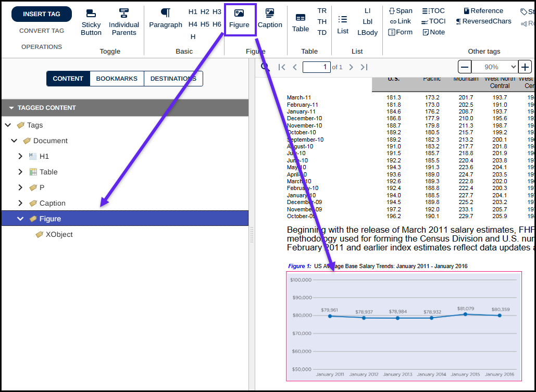The width and height of the screenshot is (536, 392).
Task: Expand the Caption tree node
Action: click(x=20, y=203)
